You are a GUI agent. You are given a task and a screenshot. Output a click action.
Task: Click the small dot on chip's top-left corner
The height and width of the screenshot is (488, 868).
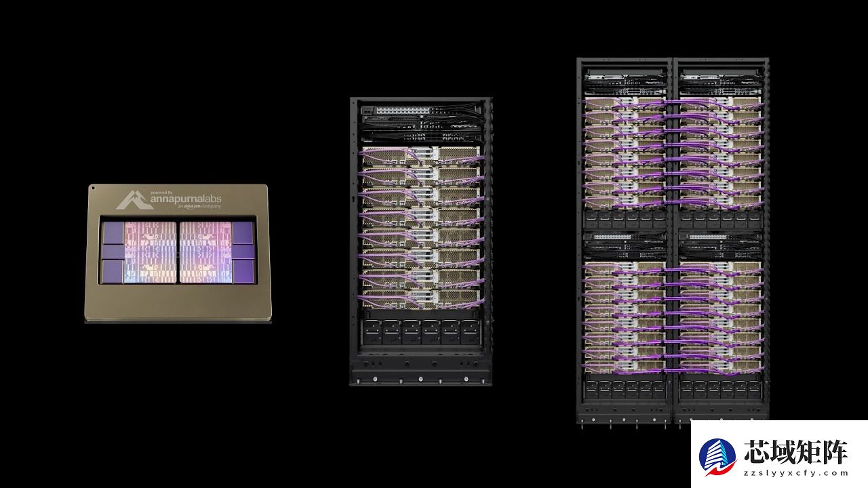point(94,188)
